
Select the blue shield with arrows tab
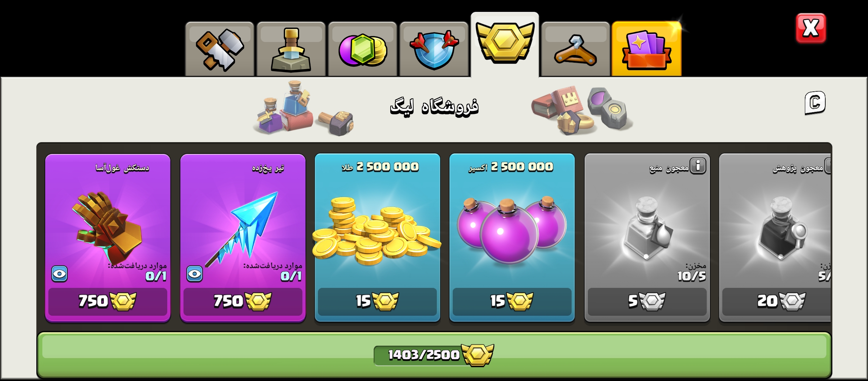click(x=434, y=49)
